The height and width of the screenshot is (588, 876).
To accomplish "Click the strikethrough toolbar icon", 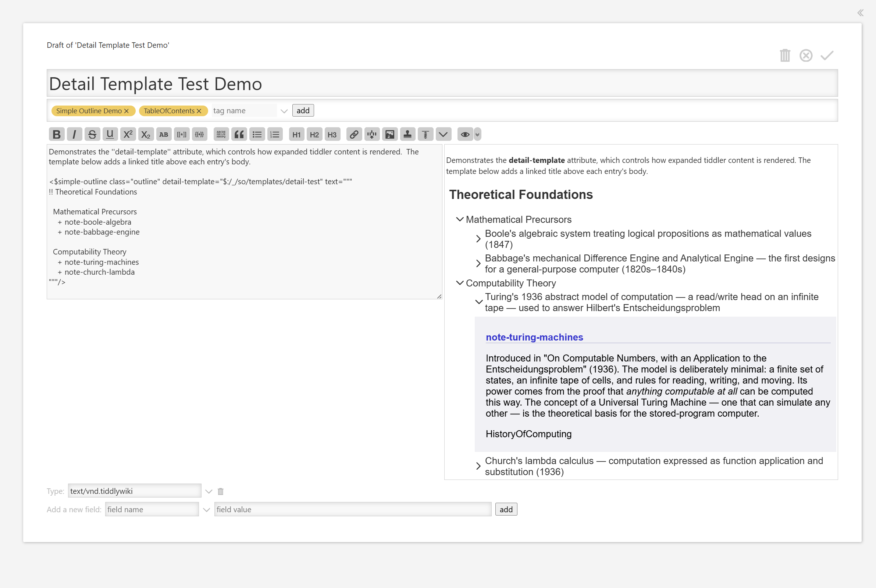I will pyautogui.click(x=92, y=134).
